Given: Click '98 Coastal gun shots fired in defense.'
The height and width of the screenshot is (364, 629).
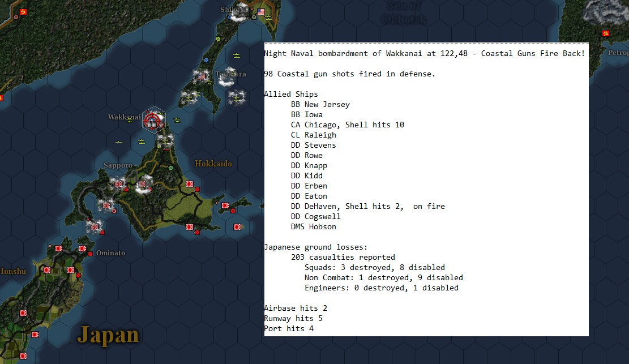Looking at the screenshot, I should coord(349,74).
